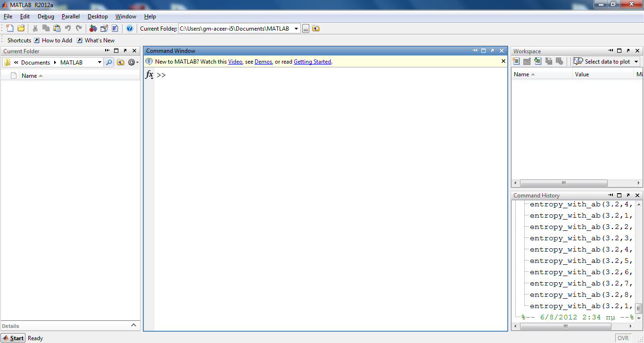Click Command History horizontal scrollbar
The width and height of the screenshot is (644, 343).
[x=567, y=326]
